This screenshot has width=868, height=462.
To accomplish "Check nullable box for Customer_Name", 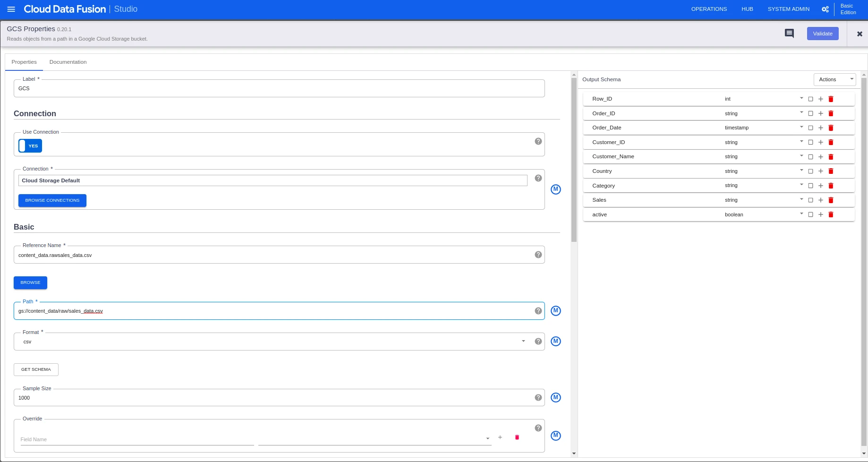I will (x=811, y=157).
